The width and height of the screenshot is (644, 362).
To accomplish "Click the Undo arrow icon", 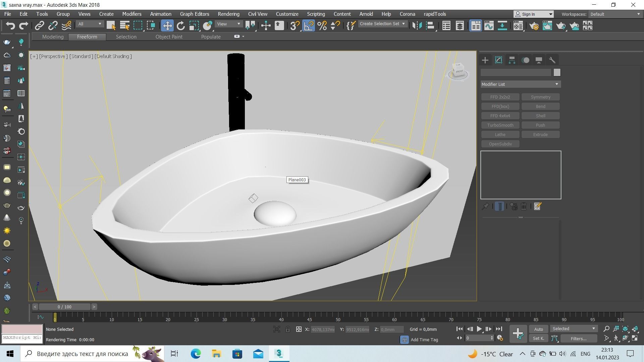I will [10, 26].
